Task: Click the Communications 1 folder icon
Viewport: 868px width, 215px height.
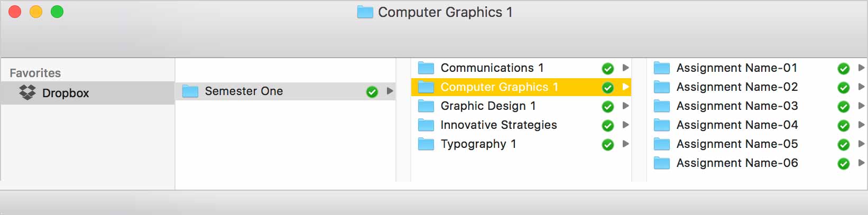Action: 426,68
